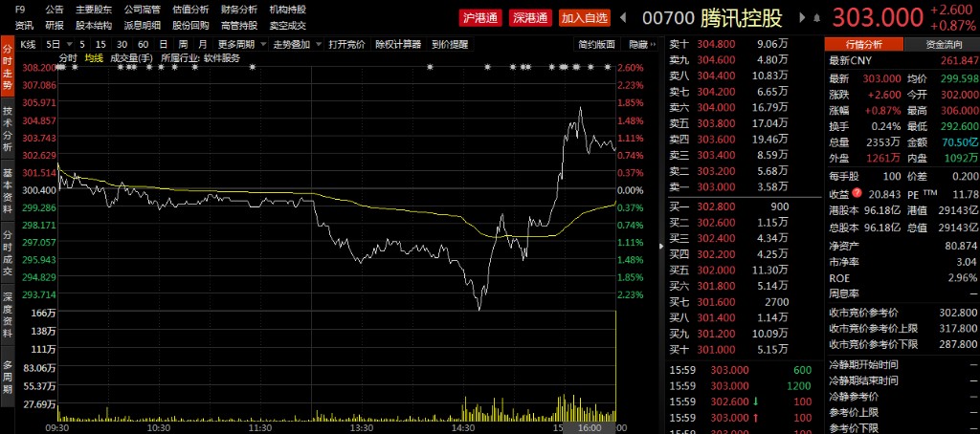Open 派息明细 menu item
Image resolution: width=980 pixels, height=434 pixels.
(x=142, y=26)
